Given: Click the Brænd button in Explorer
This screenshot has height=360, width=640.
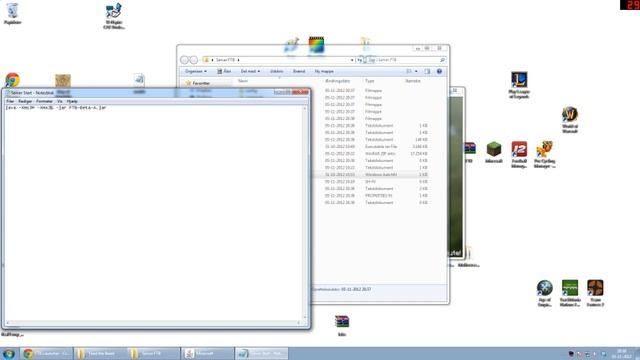Looking at the screenshot, I should coord(299,71).
